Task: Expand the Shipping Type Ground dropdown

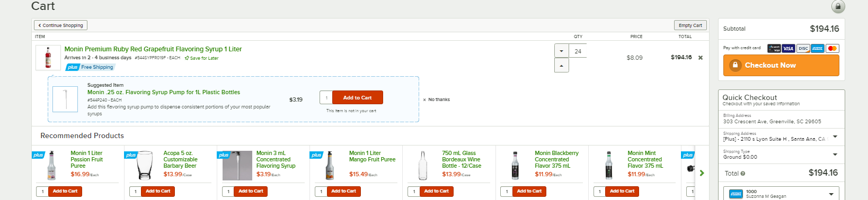Action: pyautogui.click(x=781, y=154)
